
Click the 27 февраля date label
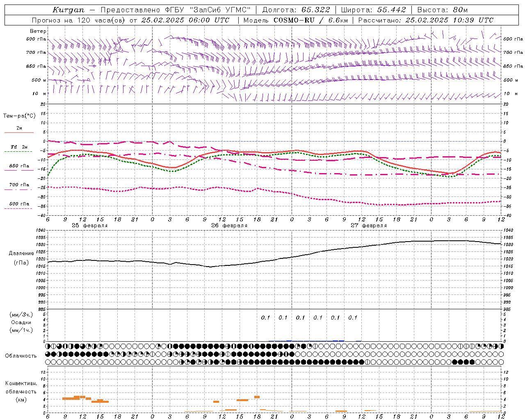click(369, 226)
